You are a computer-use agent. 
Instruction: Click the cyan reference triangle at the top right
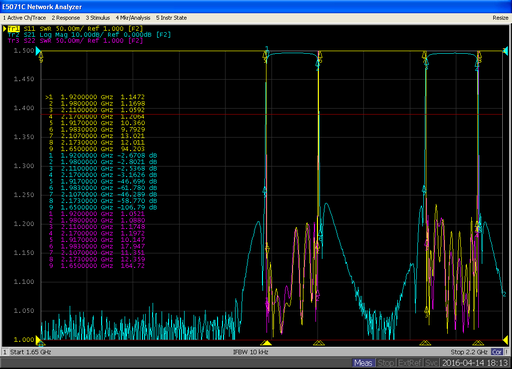tap(505, 51)
